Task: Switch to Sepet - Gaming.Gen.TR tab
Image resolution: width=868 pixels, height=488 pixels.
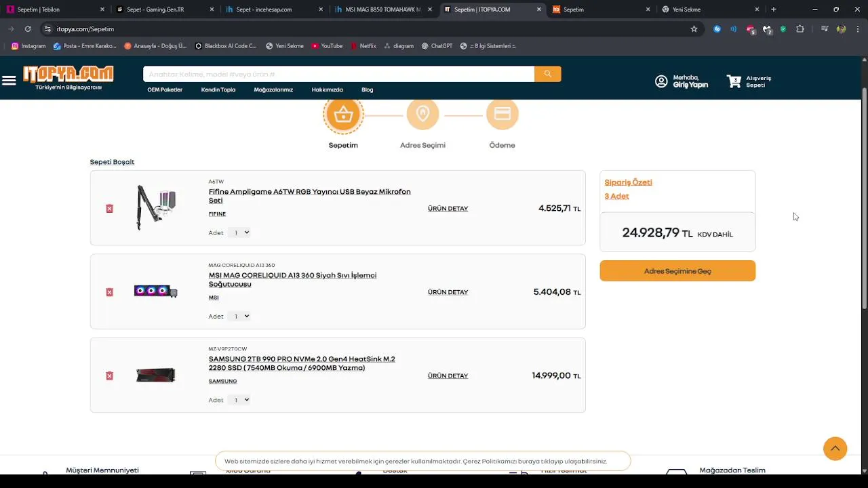Action: pos(165,9)
